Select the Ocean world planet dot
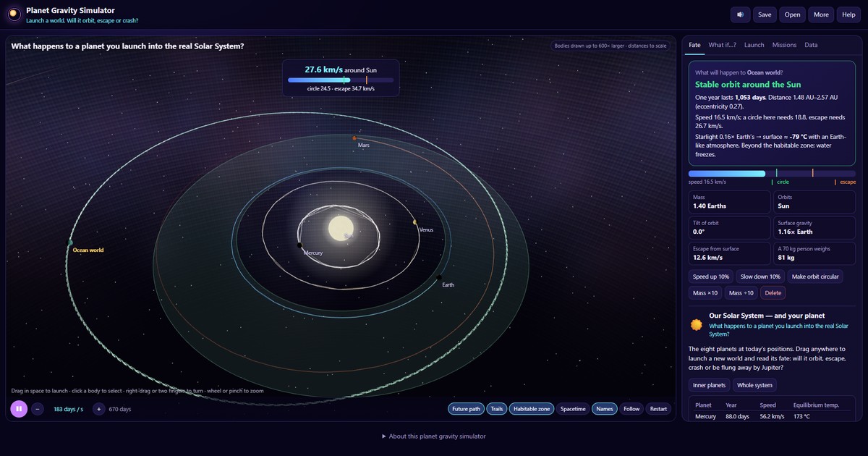 click(70, 242)
